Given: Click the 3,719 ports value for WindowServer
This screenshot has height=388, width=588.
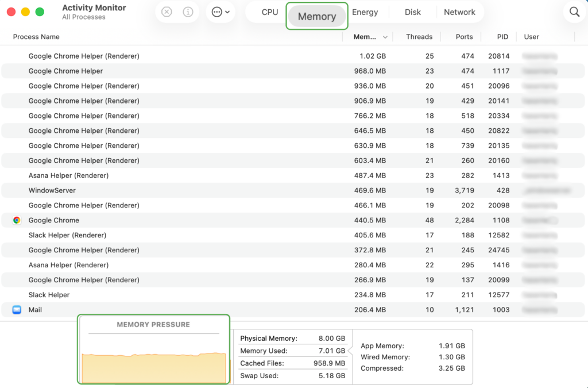Looking at the screenshot, I should click(464, 190).
